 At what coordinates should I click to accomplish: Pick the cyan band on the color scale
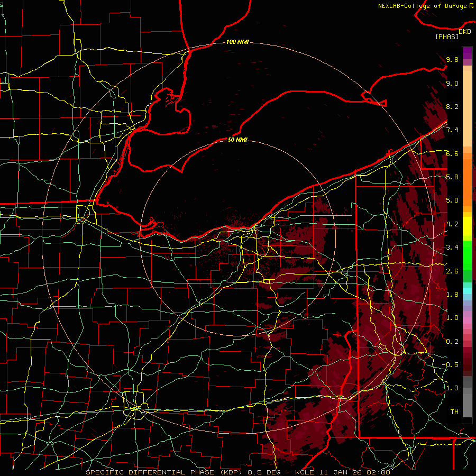point(467,290)
